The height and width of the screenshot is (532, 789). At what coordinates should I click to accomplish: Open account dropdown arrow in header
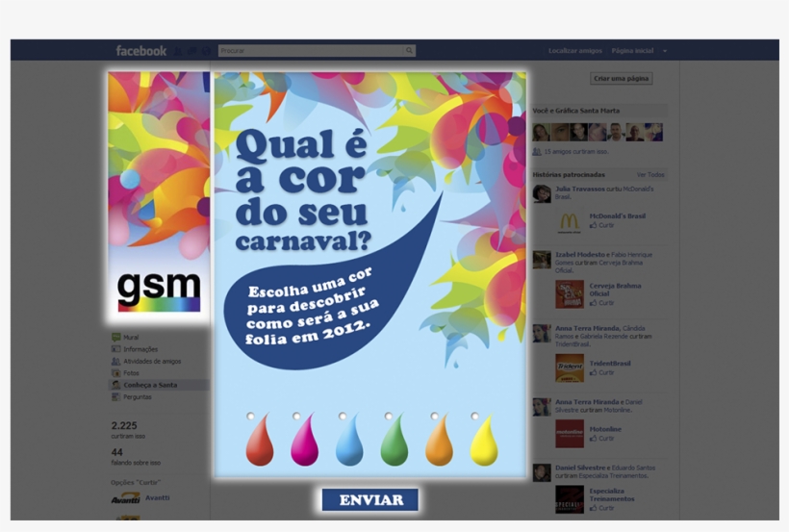664,51
